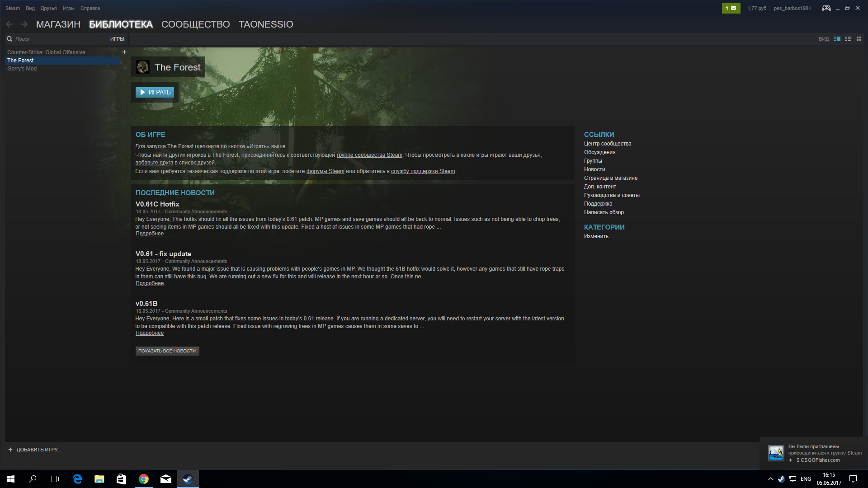The image size is (868, 488).
Task: Open Руководства и советы link
Action: coord(612,195)
